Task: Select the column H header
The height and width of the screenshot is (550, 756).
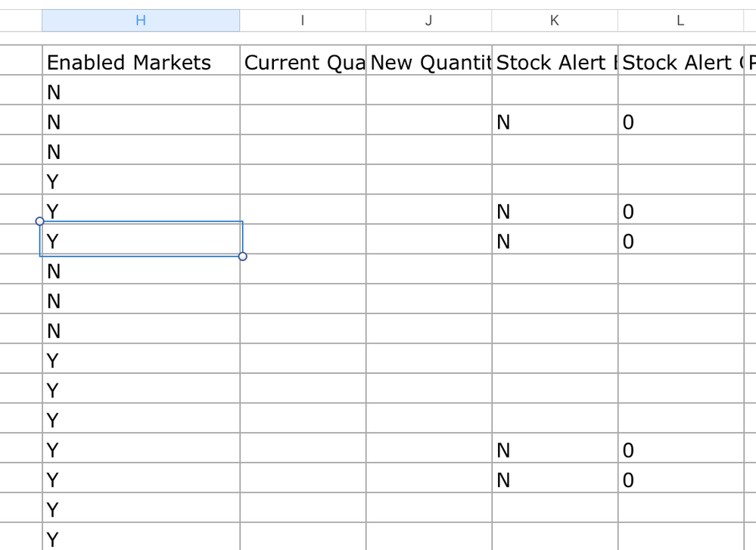Action: (x=141, y=20)
